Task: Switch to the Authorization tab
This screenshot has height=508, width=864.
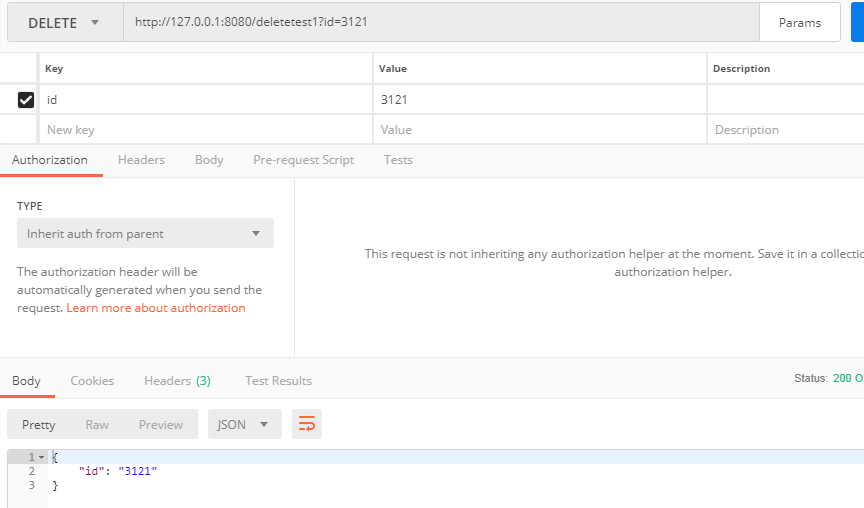Action: tap(50, 160)
